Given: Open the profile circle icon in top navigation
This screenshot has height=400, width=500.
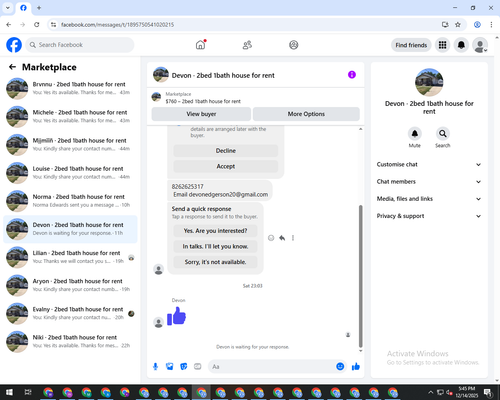Looking at the screenshot, I should [294, 45].
